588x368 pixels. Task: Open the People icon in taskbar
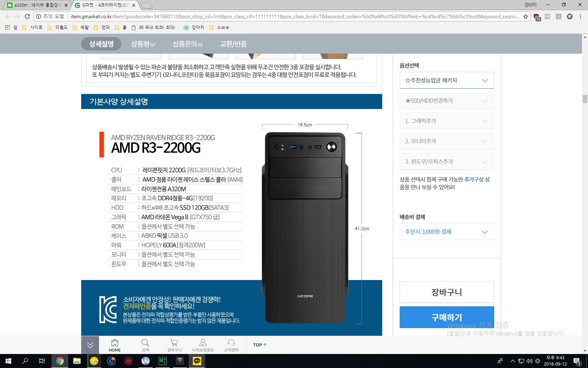pyautogui.click(x=500, y=361)
